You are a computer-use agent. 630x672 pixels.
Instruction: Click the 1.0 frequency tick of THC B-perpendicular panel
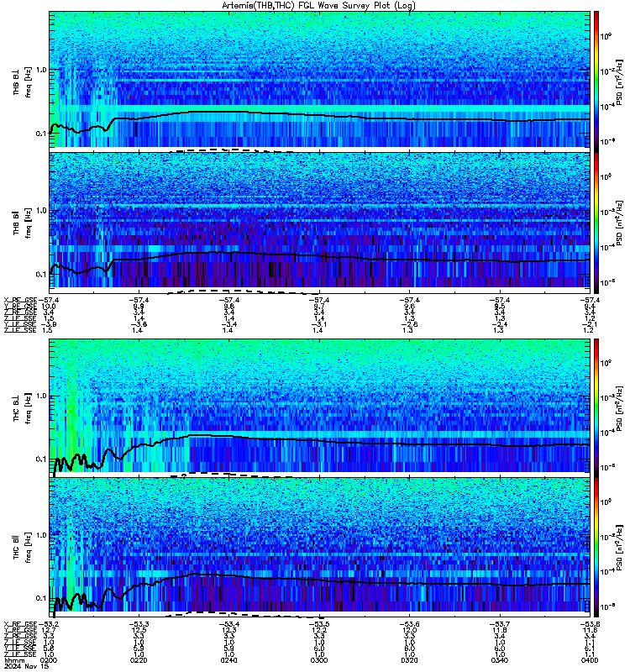(41, 396)
